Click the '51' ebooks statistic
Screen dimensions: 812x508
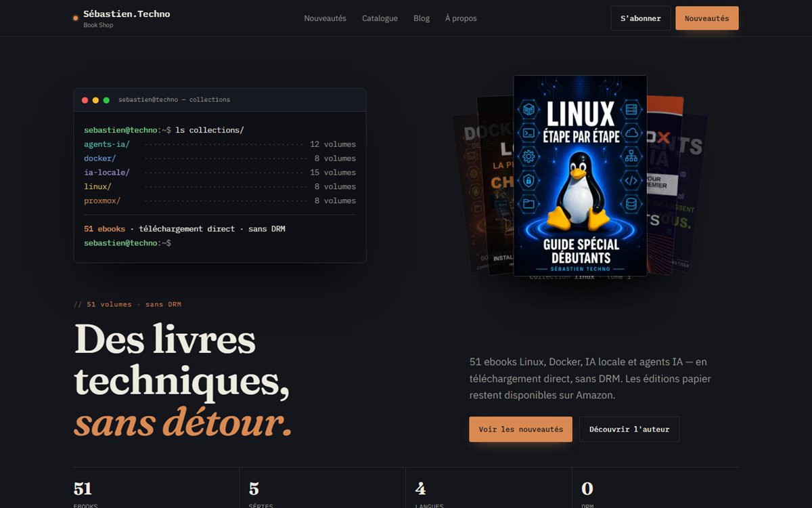coord(83,488)
